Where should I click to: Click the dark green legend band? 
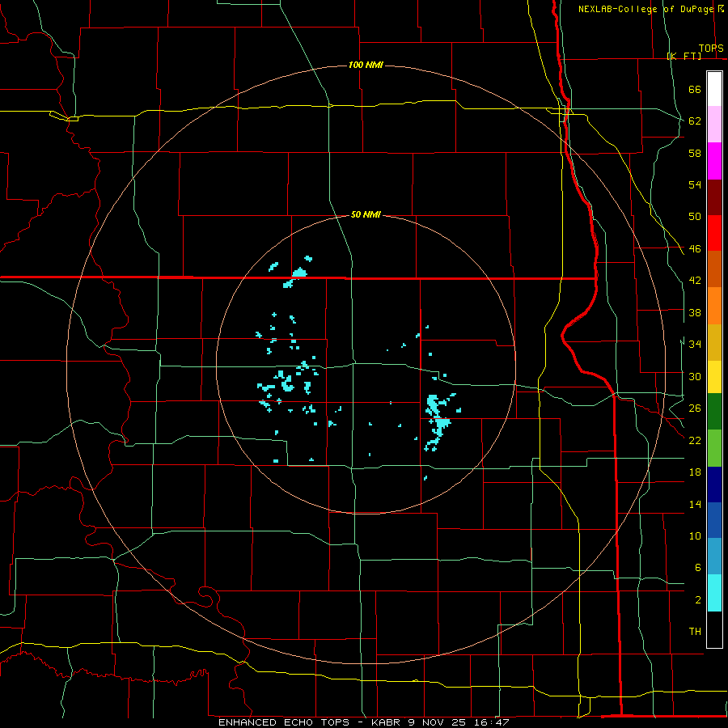[714, 411]
